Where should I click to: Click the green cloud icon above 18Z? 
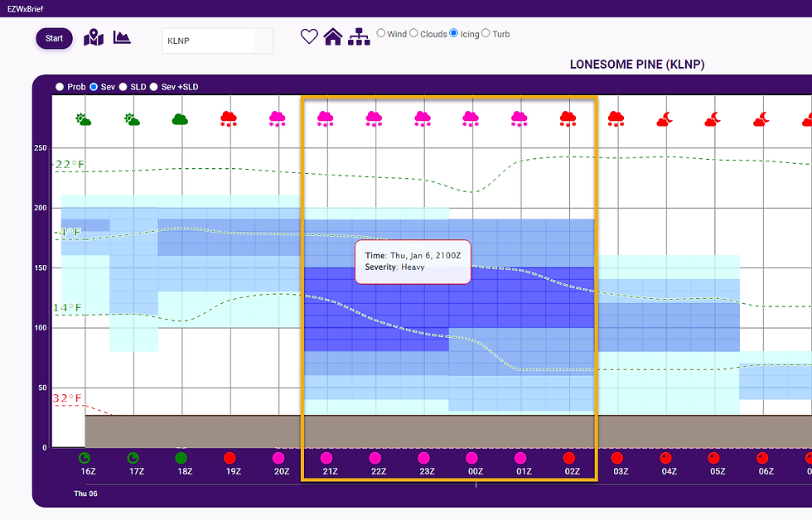(x=180, y=119)
